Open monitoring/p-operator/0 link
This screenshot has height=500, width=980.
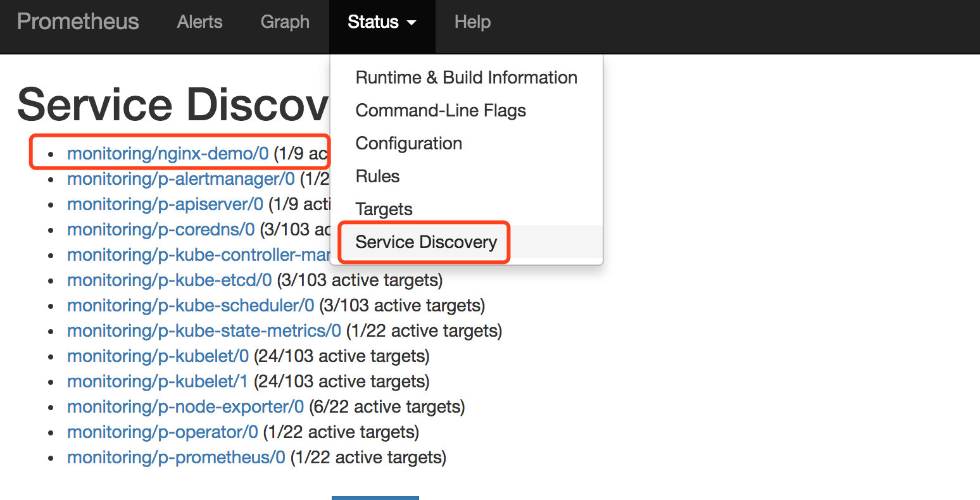click(x=163, y=432)
